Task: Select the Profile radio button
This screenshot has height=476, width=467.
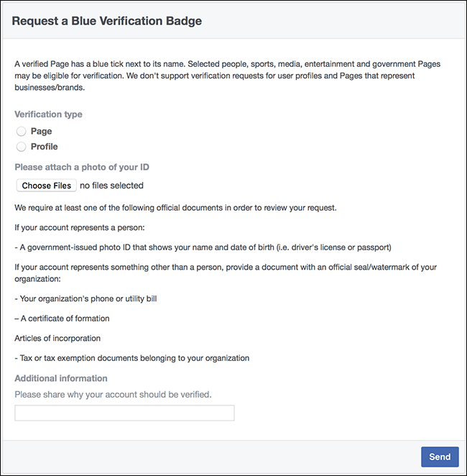Action: [x=22, y=147]
